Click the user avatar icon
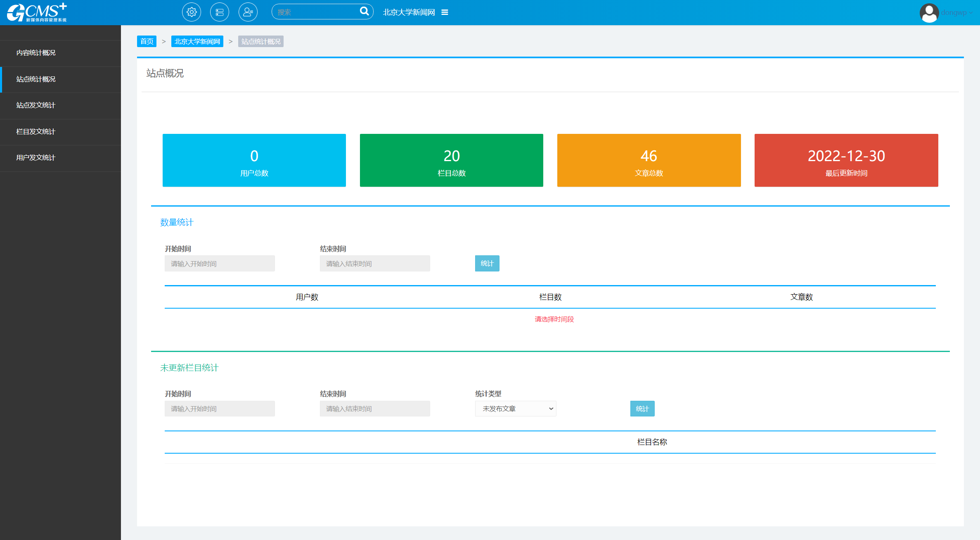Image resolution: width=980 pixels, height=540 pixels. coord(929,13)
